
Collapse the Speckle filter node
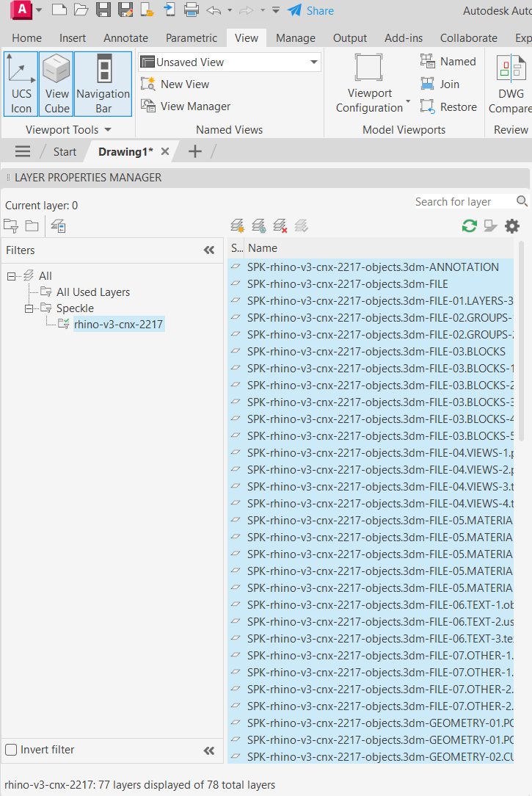29,308
